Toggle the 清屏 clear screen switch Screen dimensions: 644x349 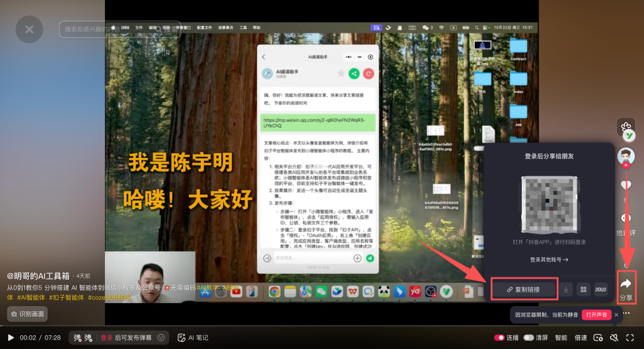(528, 338)
